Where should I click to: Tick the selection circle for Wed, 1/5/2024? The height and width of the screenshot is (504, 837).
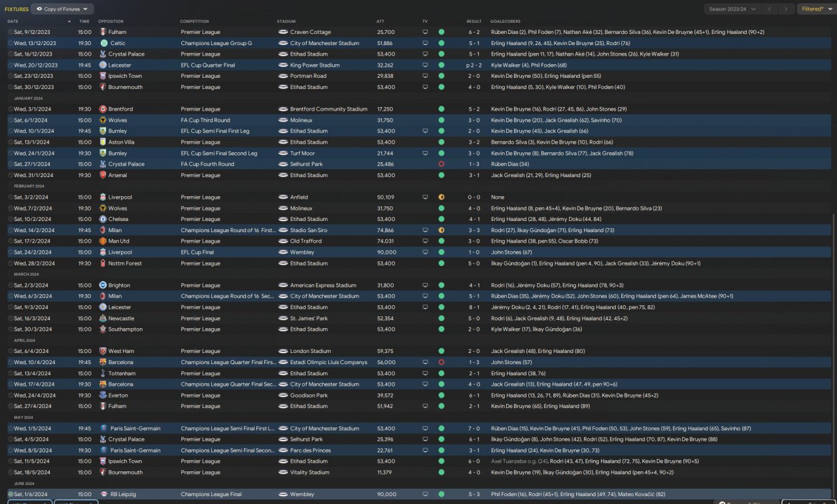pyautogui.click(x=10, y=428)
